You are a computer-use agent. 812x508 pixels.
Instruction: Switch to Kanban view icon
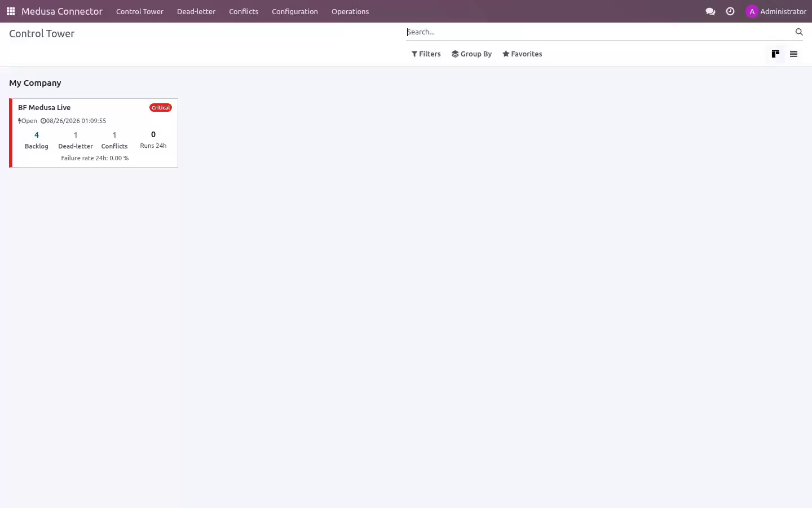coord(775,54)
